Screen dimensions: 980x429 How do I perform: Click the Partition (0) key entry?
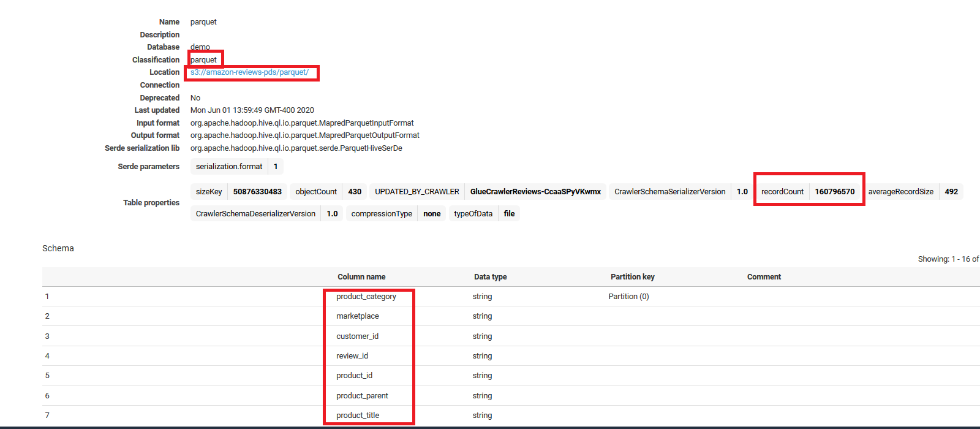[628, 297]
